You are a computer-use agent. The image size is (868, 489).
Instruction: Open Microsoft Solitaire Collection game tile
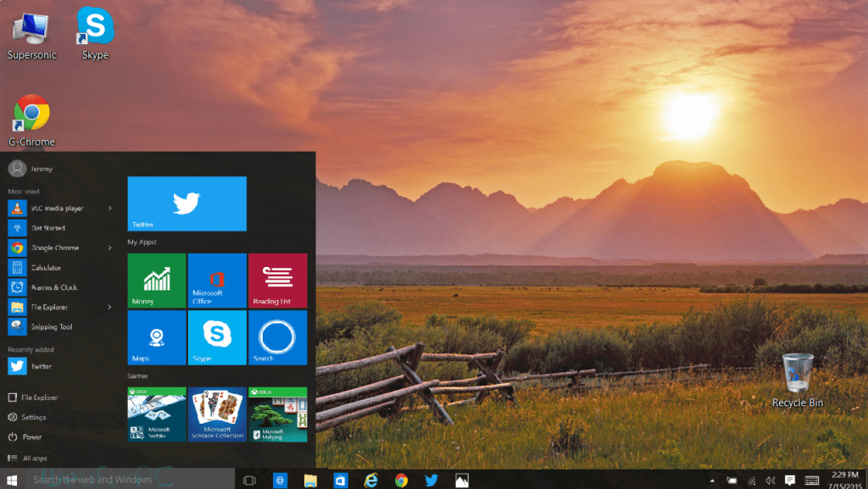point(217,414)
